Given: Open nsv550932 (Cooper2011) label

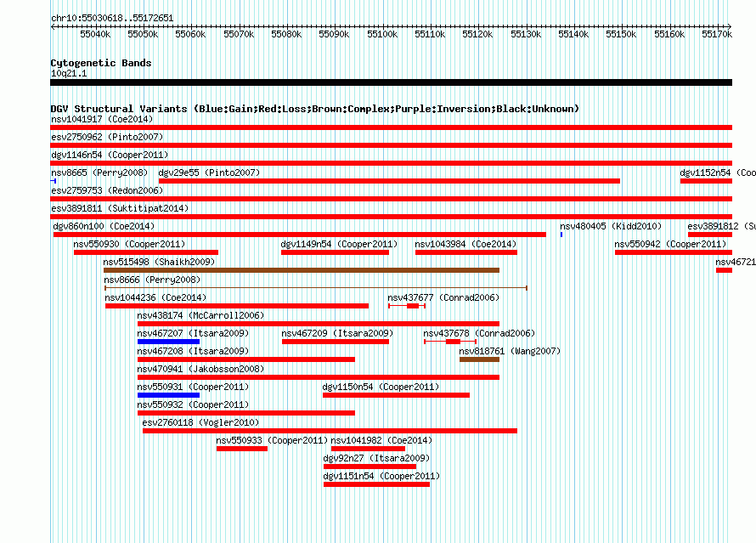Looking at the screenshot, I should pos(193,404).
